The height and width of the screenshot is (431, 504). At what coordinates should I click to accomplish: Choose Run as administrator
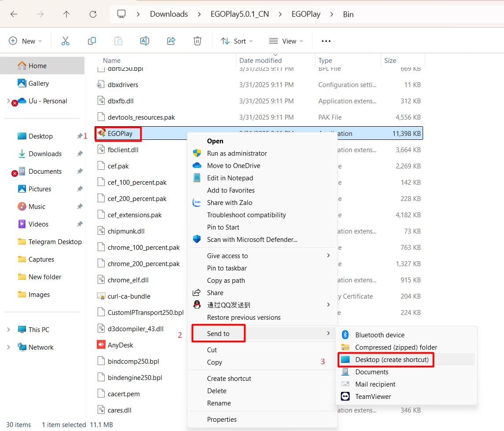tap(262, 153)
